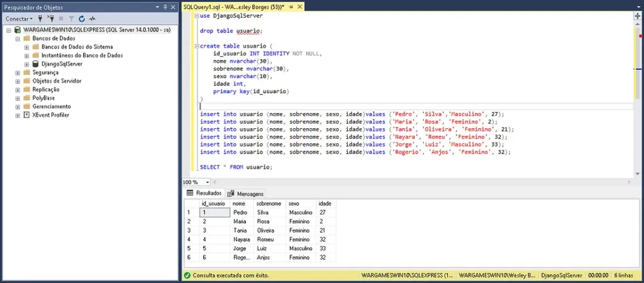Viewport: 644px width, 283px height.
Task: Click the green success check icon in status bar
Action: point(187,275)
